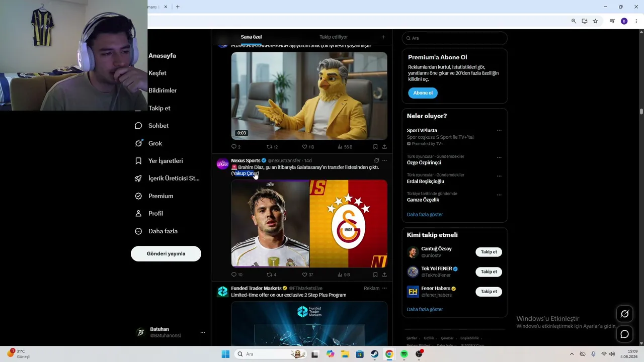Launch OBS Studio from the taskbar
This screenshot has width=644, height=362.
419,354
